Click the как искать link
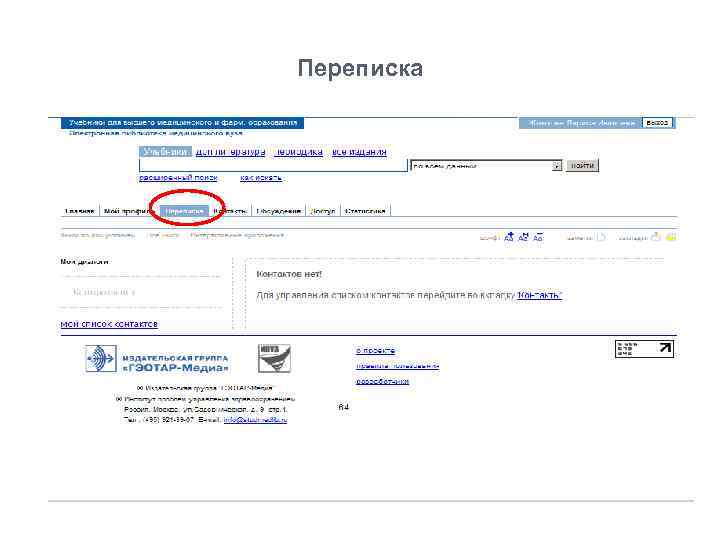720x540 pixels. [x=261, y=178]
